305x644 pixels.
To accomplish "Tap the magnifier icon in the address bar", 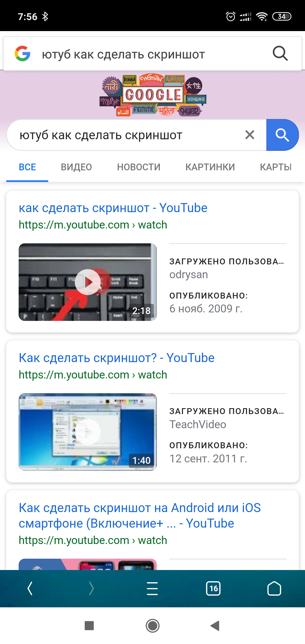I will point(280,53).
